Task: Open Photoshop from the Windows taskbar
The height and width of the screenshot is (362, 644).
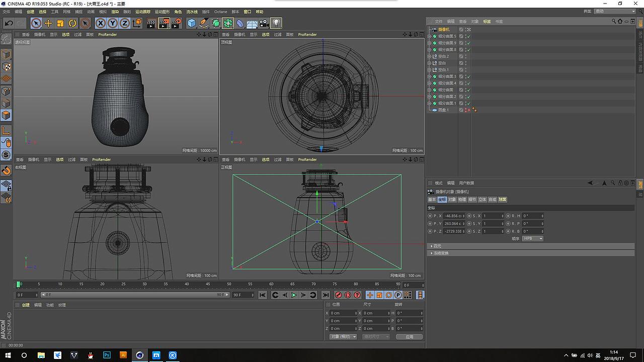Action: pos(107,355)
